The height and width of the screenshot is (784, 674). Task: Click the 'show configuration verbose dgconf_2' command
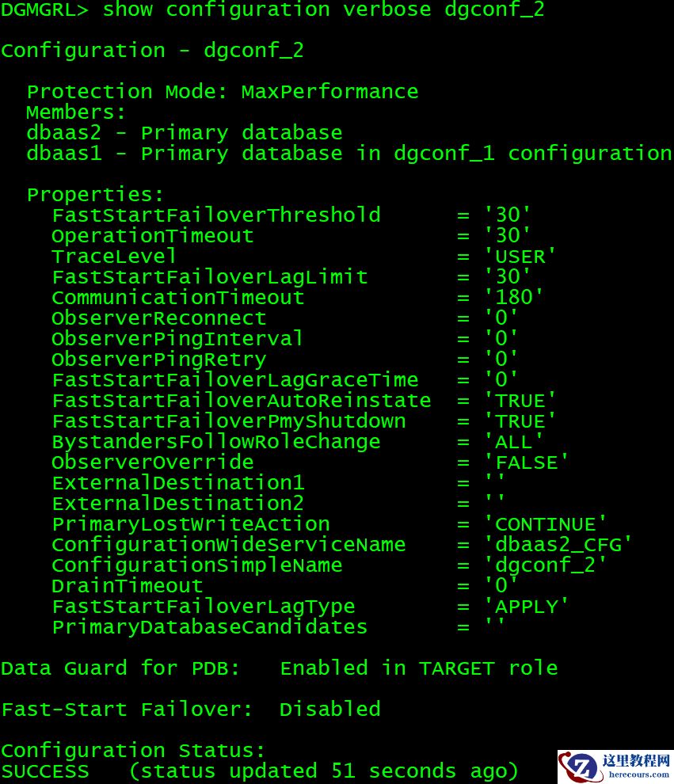point(323,10)
